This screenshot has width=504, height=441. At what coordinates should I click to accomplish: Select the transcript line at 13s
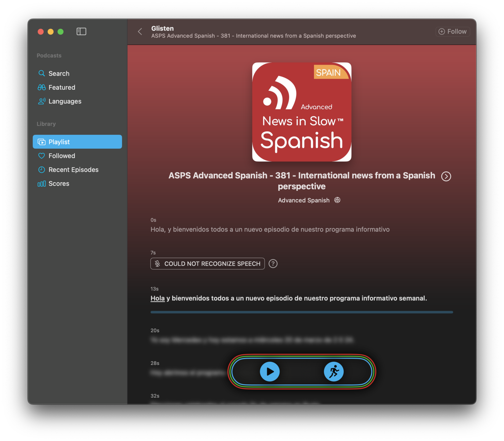pyautogui.click(x=289, y=298)
